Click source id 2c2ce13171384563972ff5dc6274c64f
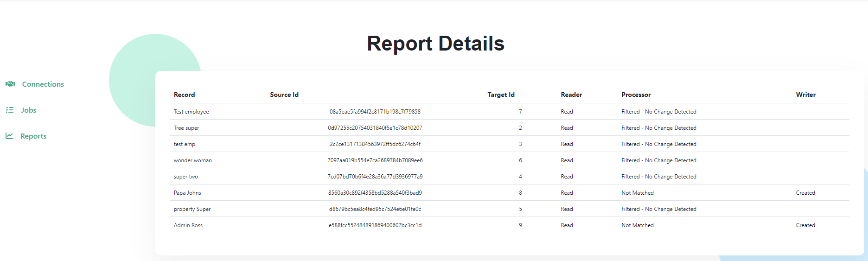868x261 pixels. tap(375, 144)
